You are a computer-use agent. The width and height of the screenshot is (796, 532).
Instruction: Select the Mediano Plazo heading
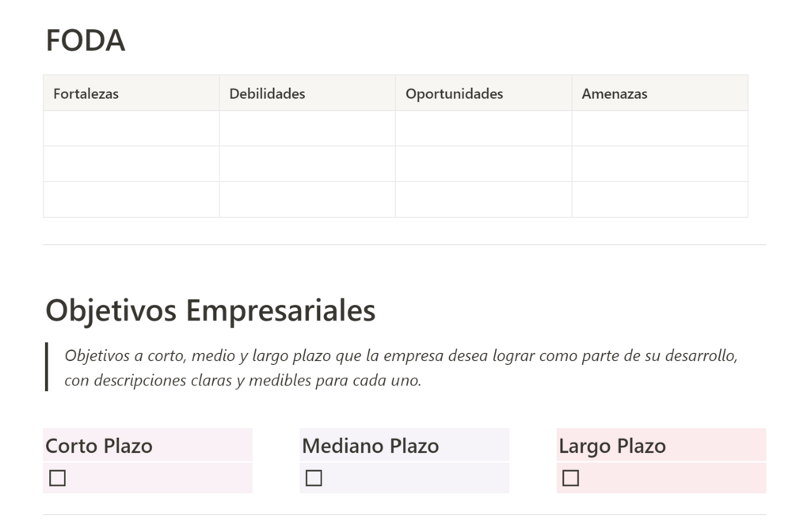click(x=370, y=446)
